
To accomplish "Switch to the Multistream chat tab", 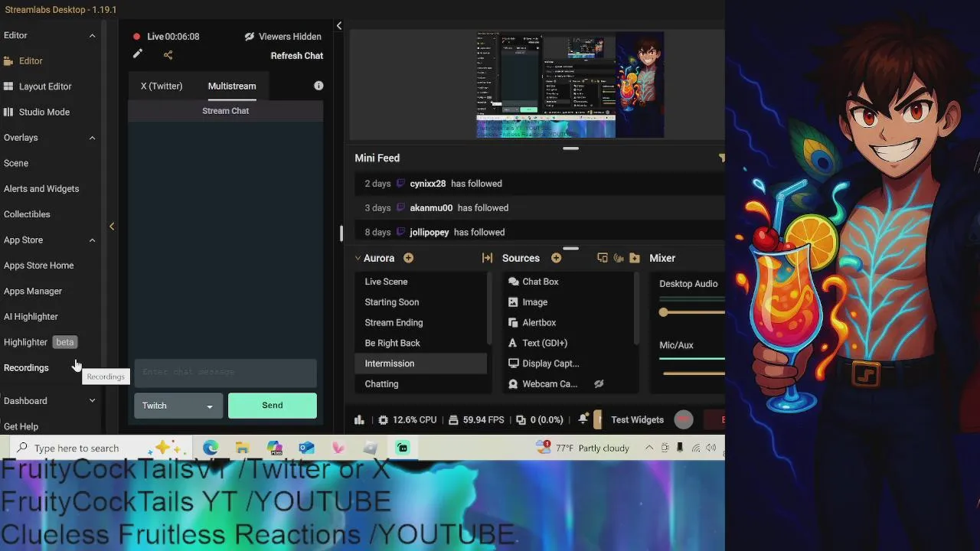I will tap(232, 86).
